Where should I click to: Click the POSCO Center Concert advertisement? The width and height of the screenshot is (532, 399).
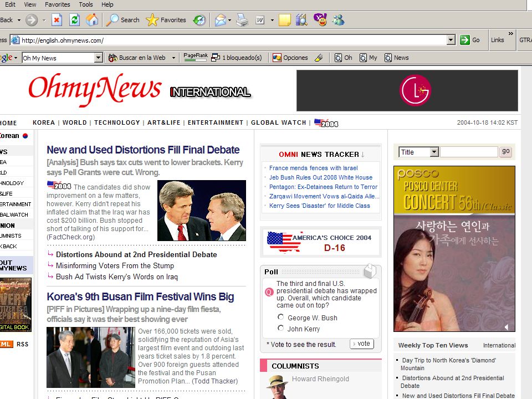(x=454, y=249)
